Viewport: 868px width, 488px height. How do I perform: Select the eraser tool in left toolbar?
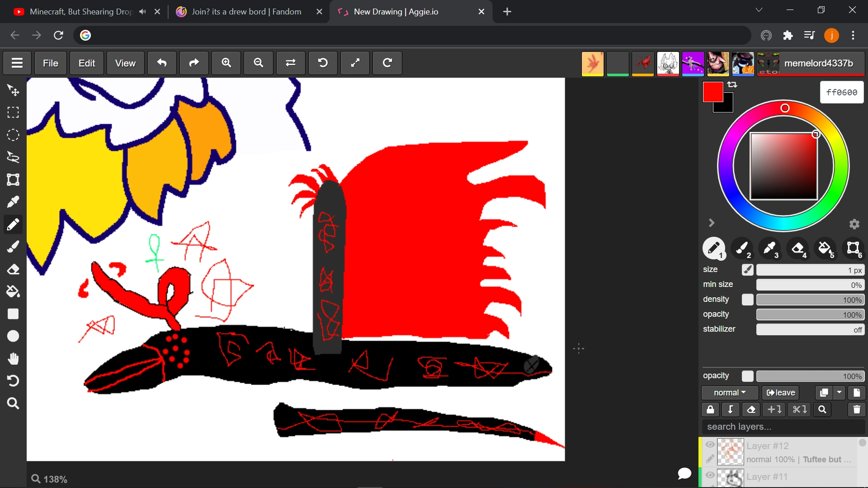tap(13, 269)
